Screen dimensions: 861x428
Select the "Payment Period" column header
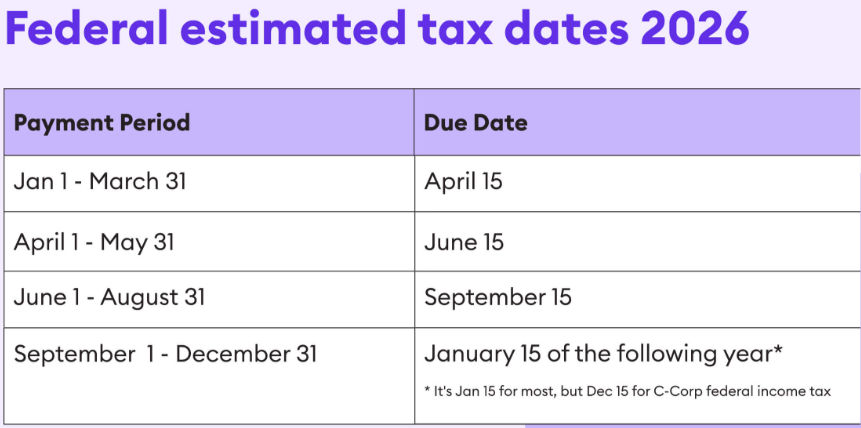click(102, 123)
